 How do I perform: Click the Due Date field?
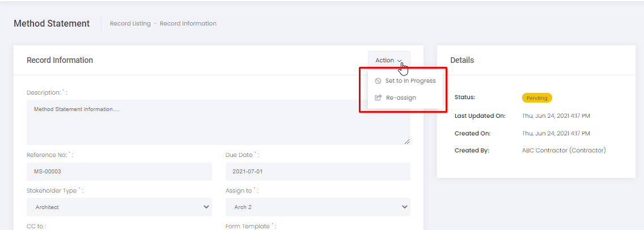[x=317, y=172]
